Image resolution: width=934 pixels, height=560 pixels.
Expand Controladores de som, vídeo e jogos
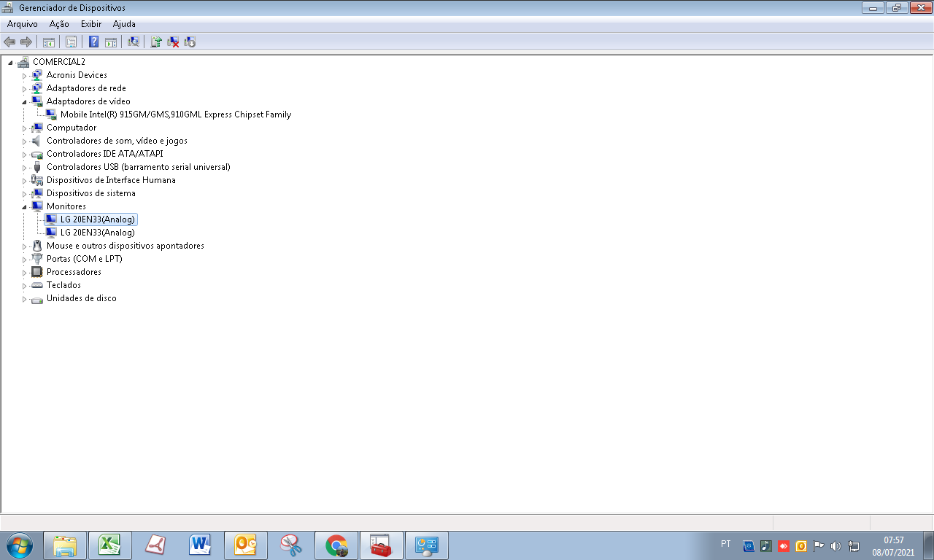24,141
